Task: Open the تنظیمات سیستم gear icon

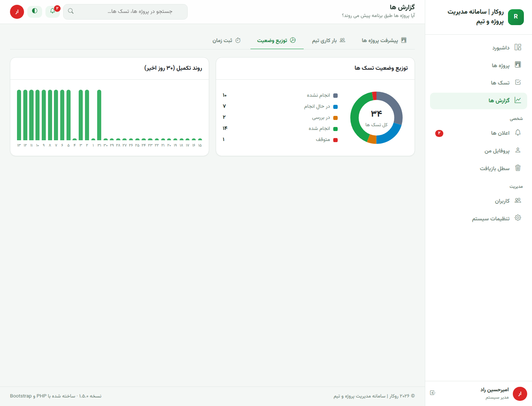Action: pyautogui.click(x=518, y=218)
